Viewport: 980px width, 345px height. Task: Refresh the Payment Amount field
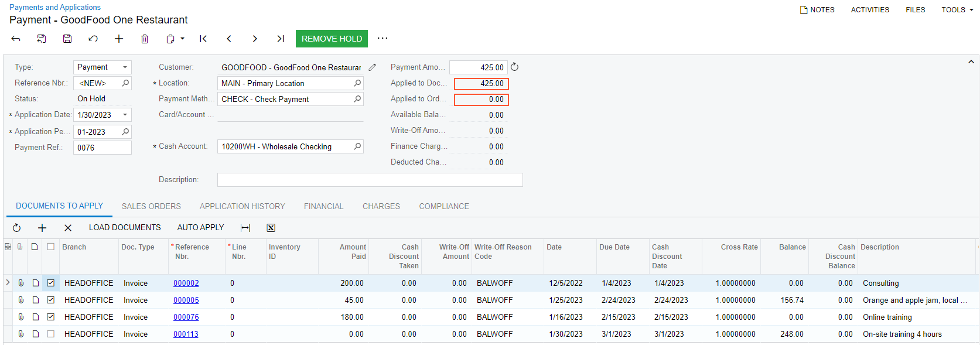click(x=514, y=67)
